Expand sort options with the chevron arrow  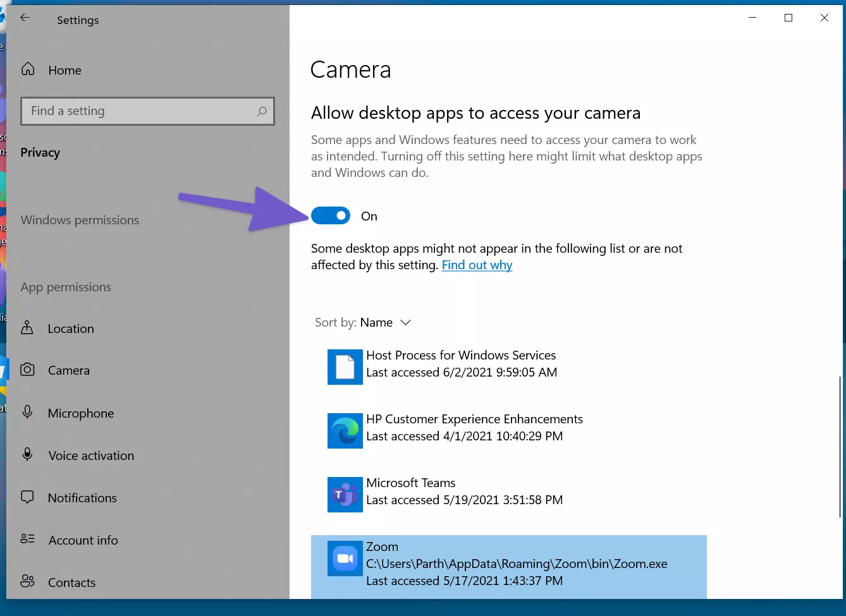pyautogui.click(x=406, y=323)
